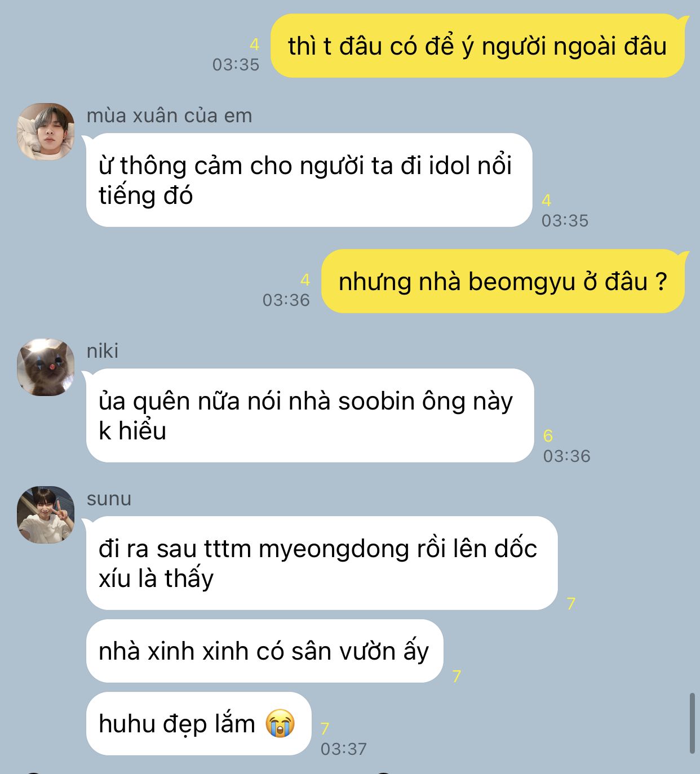
Task: Click the sender name "mùa xuân của em"
Action: pyautogui.click(x=169, y=115)
